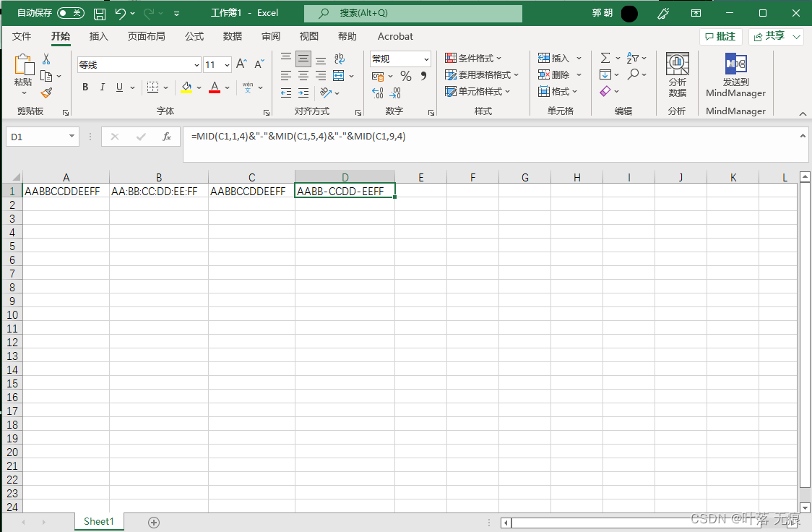Toggle align text left

click(x=286, y=76)
